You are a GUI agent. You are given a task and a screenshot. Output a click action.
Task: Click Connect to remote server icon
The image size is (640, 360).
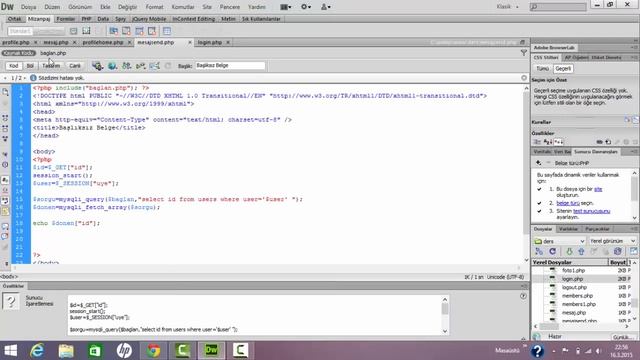coord(539,251)
